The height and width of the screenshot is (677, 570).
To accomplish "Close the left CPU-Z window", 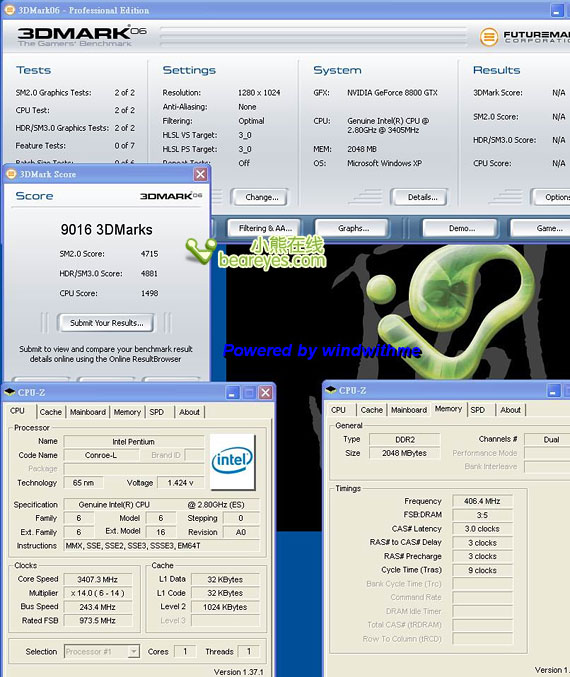I will point(265,393).
